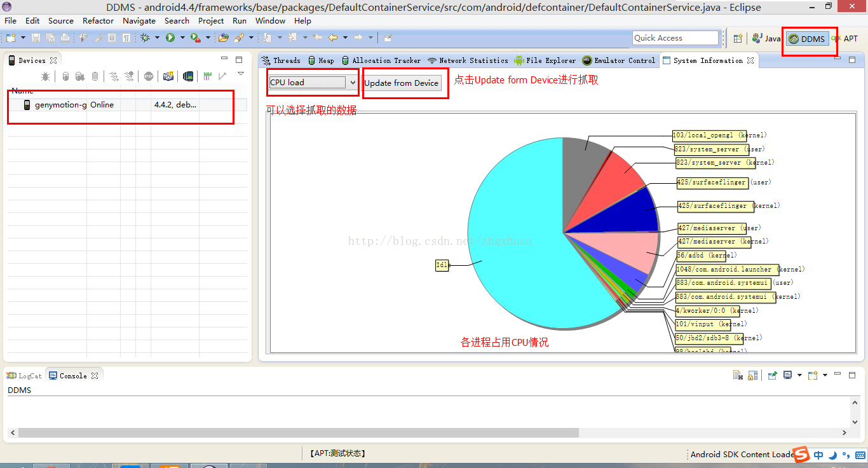The image size is (868, 468).
Task: Click the Pin Console icon in the console toolbar
Action: coord(772,375)
